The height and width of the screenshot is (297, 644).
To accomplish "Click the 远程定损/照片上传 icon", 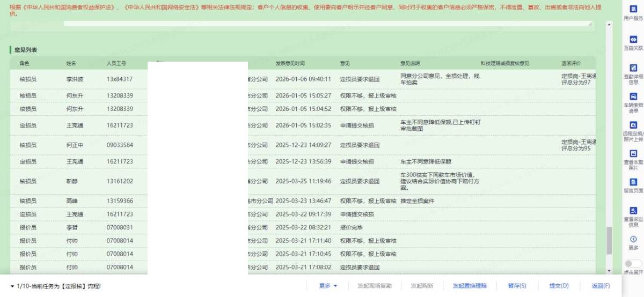I will pos(633,125).
